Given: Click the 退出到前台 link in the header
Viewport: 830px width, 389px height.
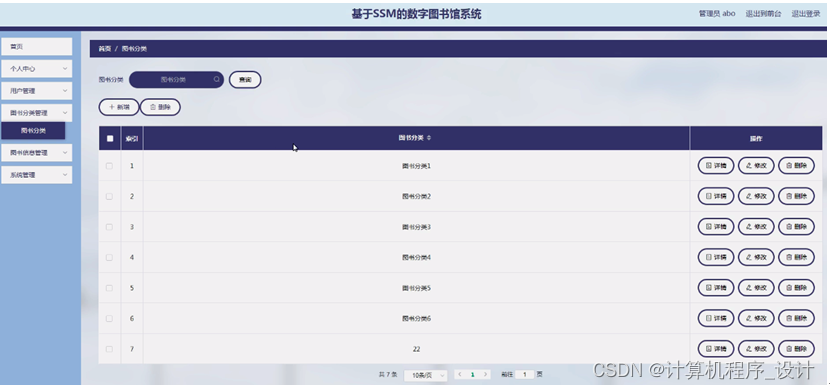Looking at the screenshot, I should click(763, 14).
